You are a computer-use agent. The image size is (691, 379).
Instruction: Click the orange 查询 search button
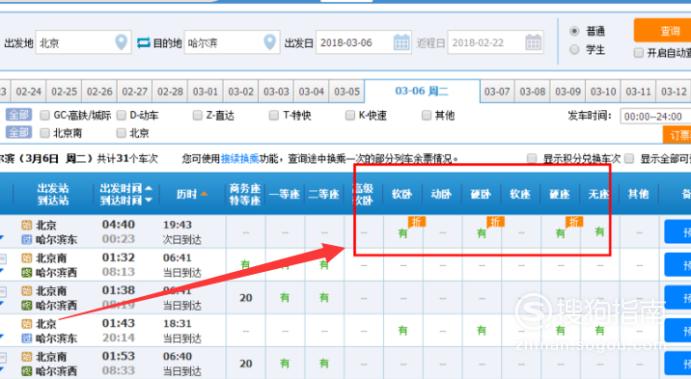tap(662, 30)
